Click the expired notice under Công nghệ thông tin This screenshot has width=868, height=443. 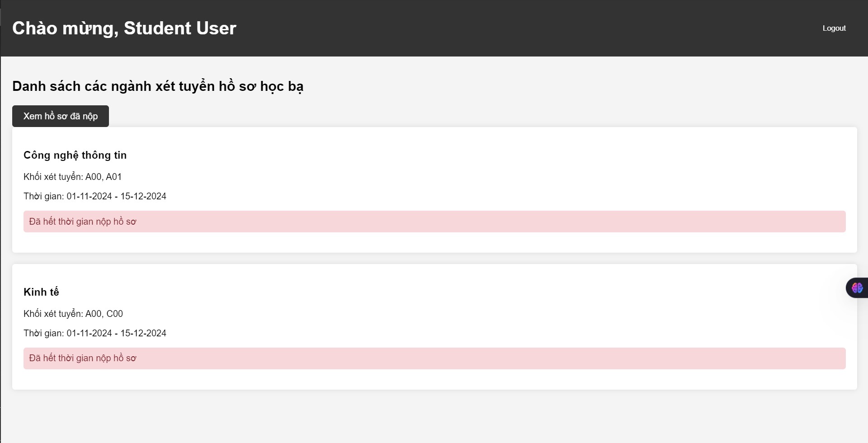click(434, 221)
